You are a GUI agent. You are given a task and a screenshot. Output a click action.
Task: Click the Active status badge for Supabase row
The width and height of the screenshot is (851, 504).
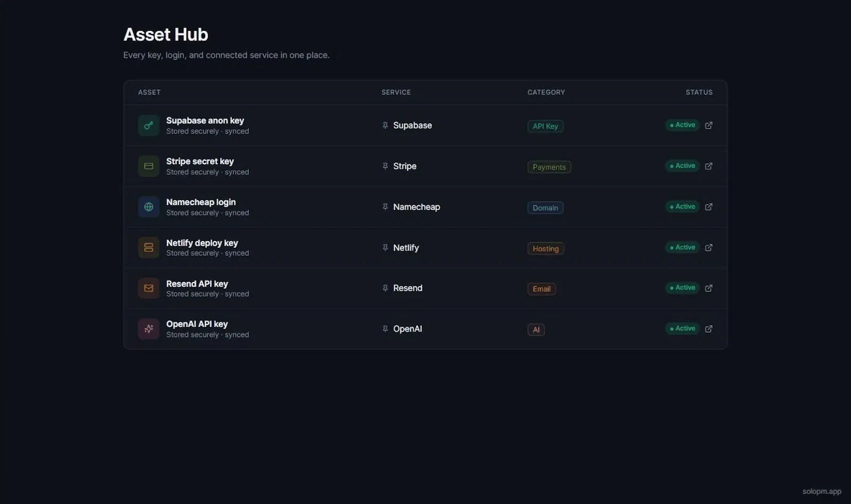click(682, 125)
